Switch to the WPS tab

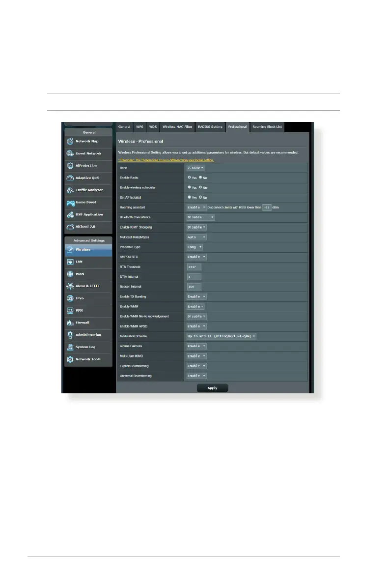pyautogui.click(x=139, y=127)
